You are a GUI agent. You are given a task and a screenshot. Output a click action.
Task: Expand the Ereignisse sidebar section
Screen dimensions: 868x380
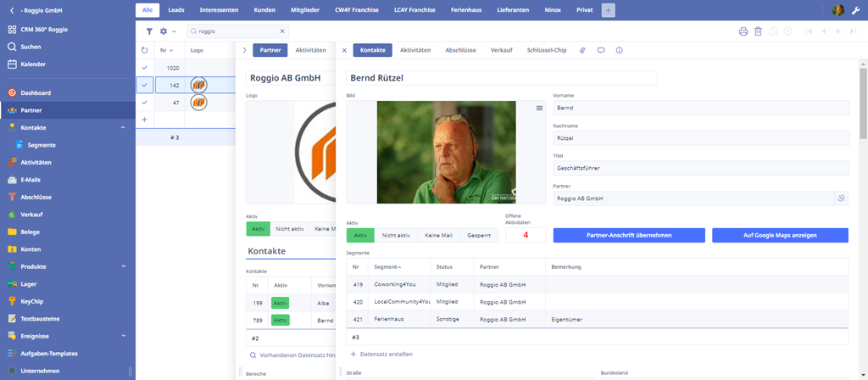click(x=124, y=336)
